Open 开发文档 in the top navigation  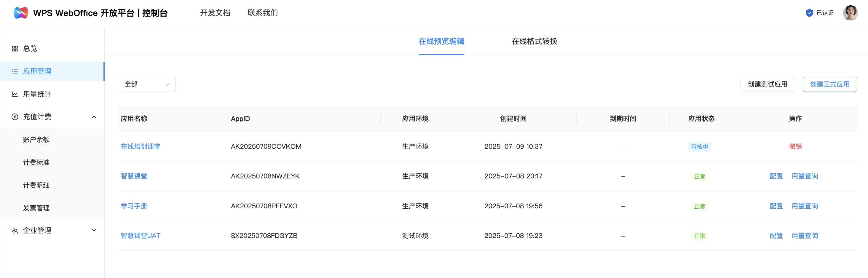[x=215, y=13]
